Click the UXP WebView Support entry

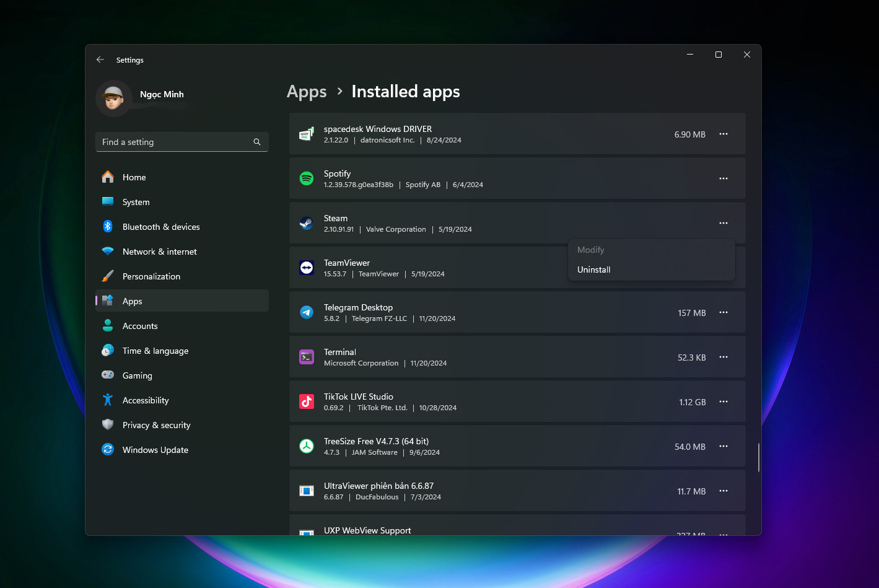click(517, 525)
